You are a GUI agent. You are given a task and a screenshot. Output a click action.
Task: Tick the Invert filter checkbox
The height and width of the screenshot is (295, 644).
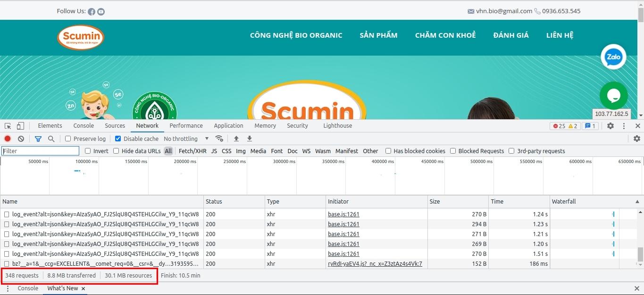click(88, 151)
